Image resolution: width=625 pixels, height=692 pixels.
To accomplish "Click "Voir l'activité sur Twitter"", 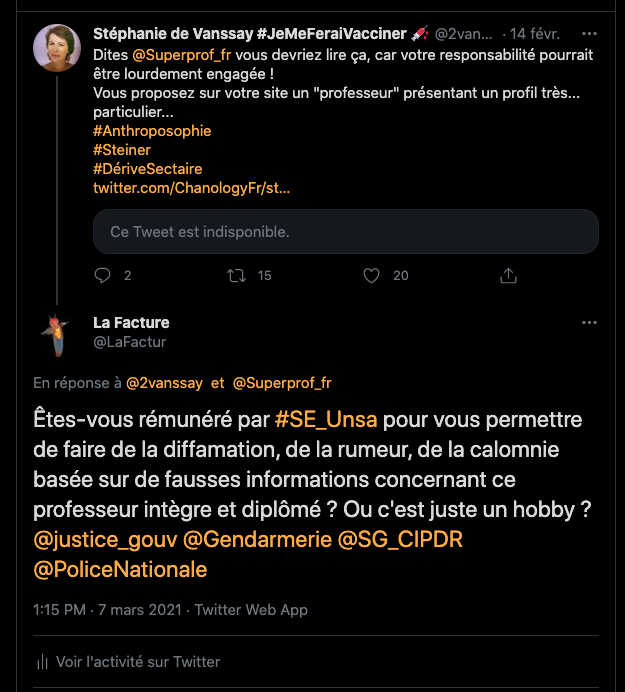I will (x=138, y=662).
